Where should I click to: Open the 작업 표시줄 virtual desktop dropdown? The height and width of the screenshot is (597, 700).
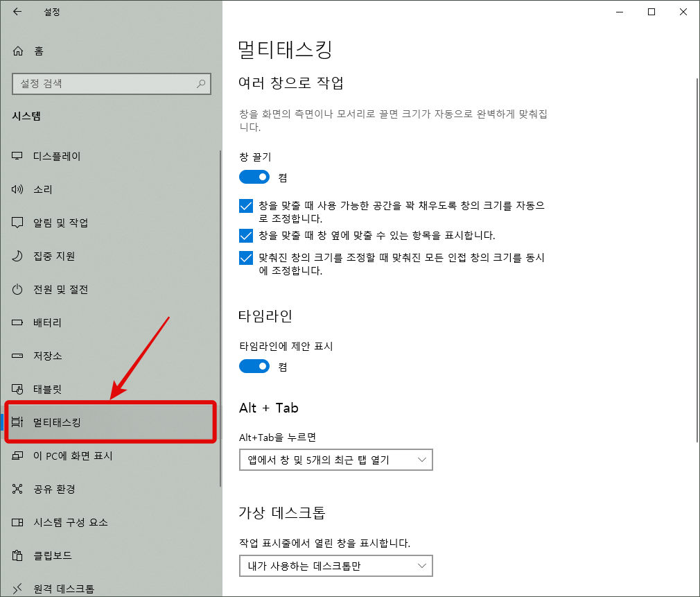[336, 566]
